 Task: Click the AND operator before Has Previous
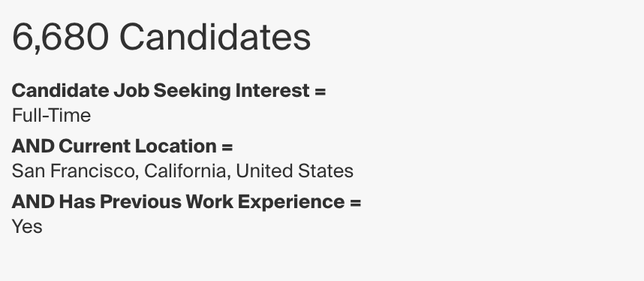[x=33, y=201]
